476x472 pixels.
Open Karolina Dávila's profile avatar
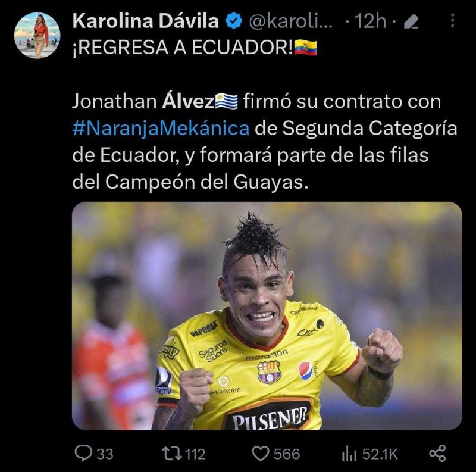(37, 36)
